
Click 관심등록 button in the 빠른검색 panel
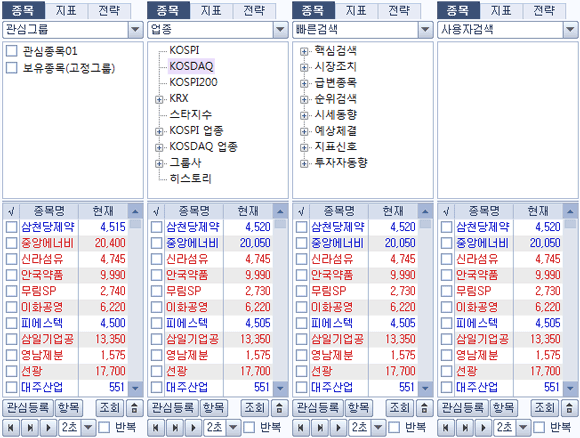(x=317, y=408)
